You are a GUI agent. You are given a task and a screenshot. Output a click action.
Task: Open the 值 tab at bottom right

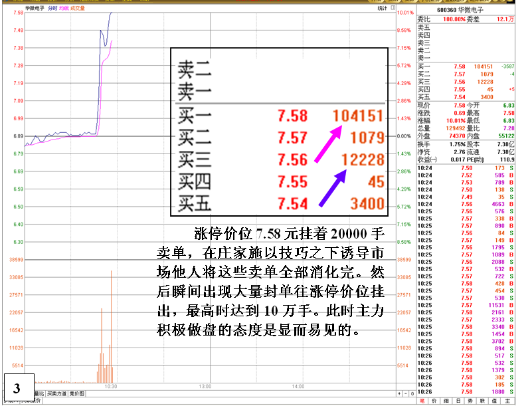[x=494, y=401]
